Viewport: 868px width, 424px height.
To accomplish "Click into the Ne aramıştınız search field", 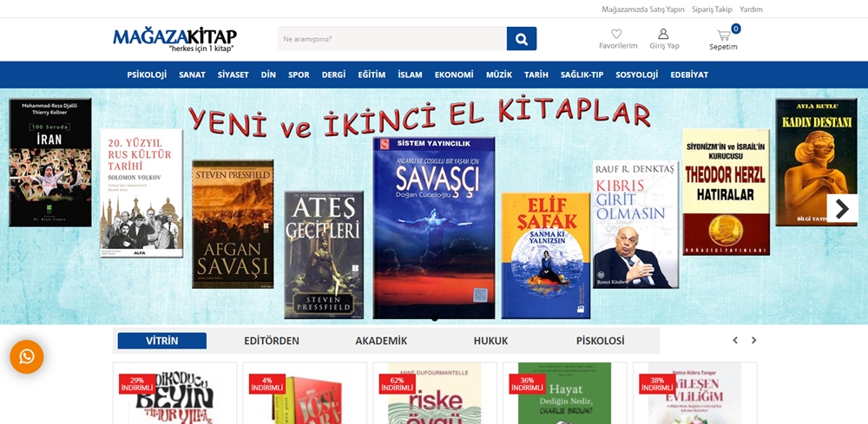I will click(x=392, y=39).
